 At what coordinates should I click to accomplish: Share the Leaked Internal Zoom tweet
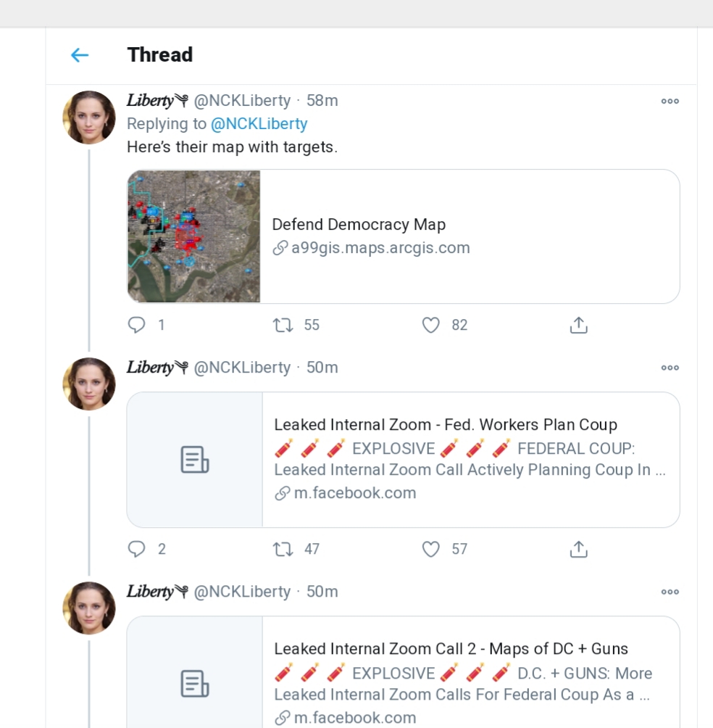578,549
